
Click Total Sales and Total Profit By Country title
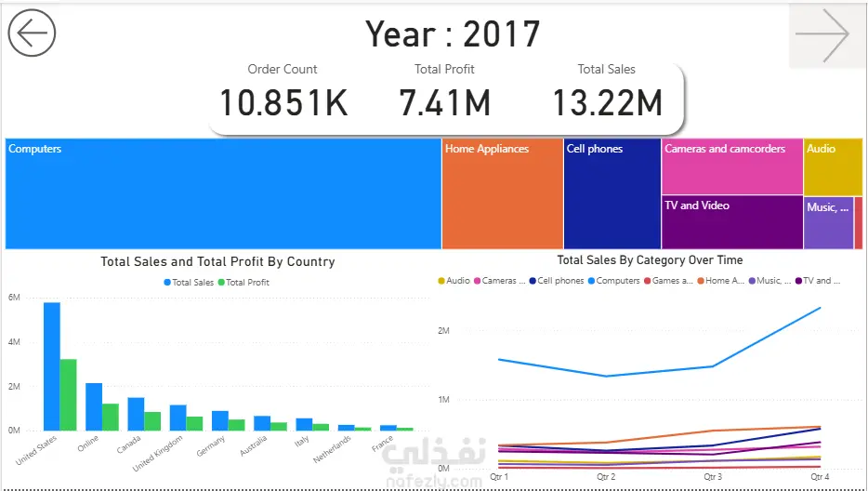[217, 261]
